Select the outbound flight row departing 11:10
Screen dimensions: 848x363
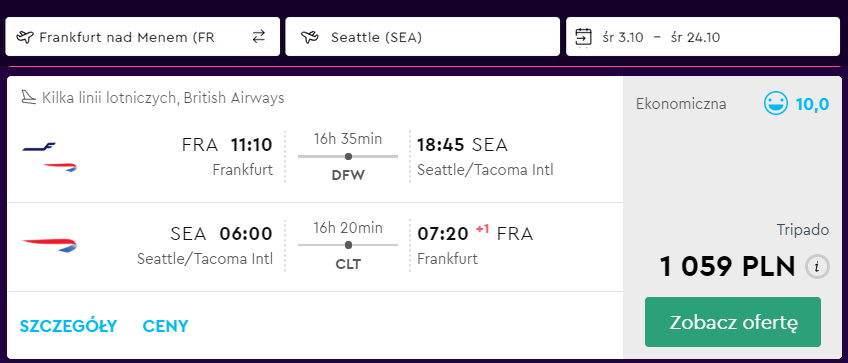tap(315, 156)
